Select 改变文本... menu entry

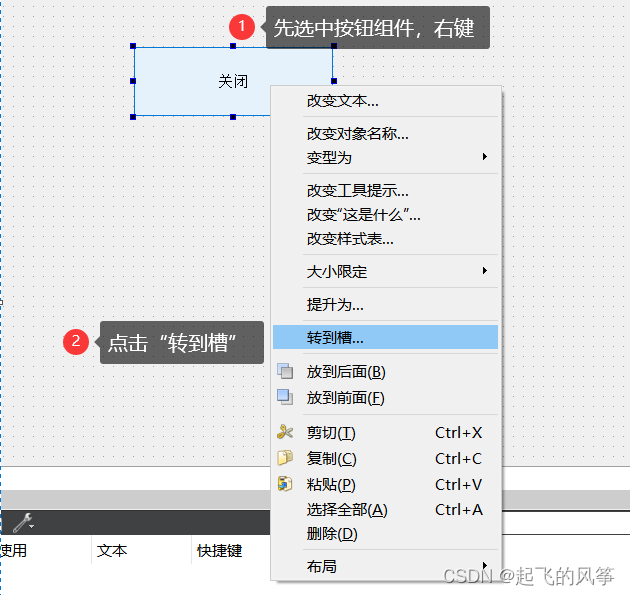pos(342,100)
